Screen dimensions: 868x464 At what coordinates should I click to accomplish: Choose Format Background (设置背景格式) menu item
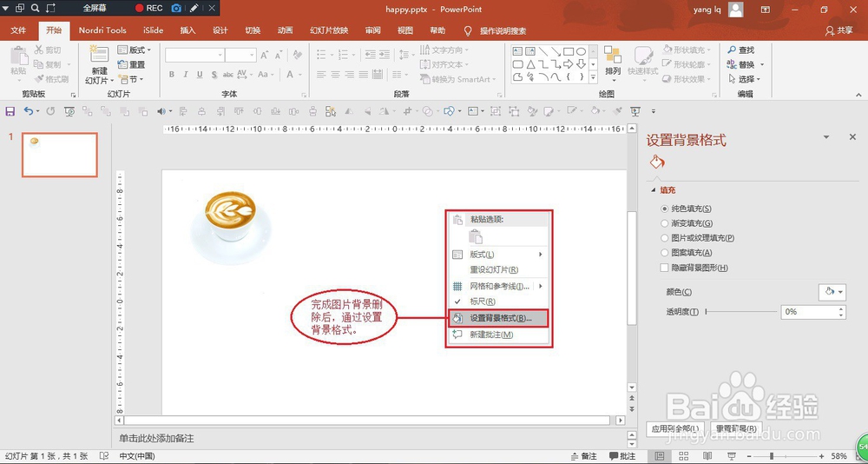click(498, 318)
